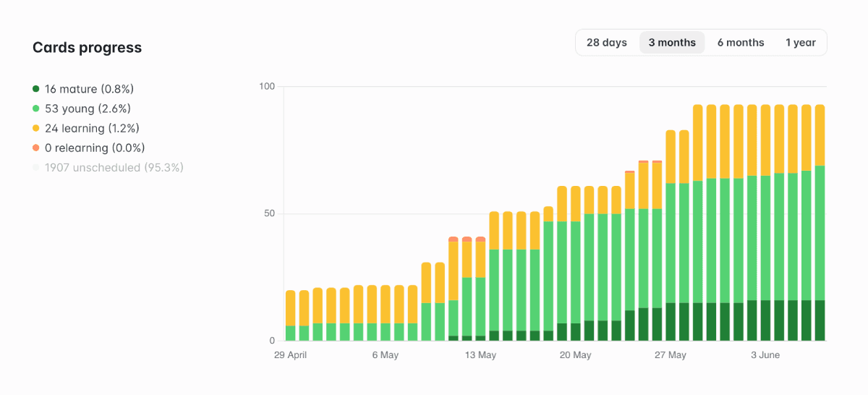This screenshot has width=868, height=395.
Task: Click the orange relearning legend dot
Action: (36, 148)
